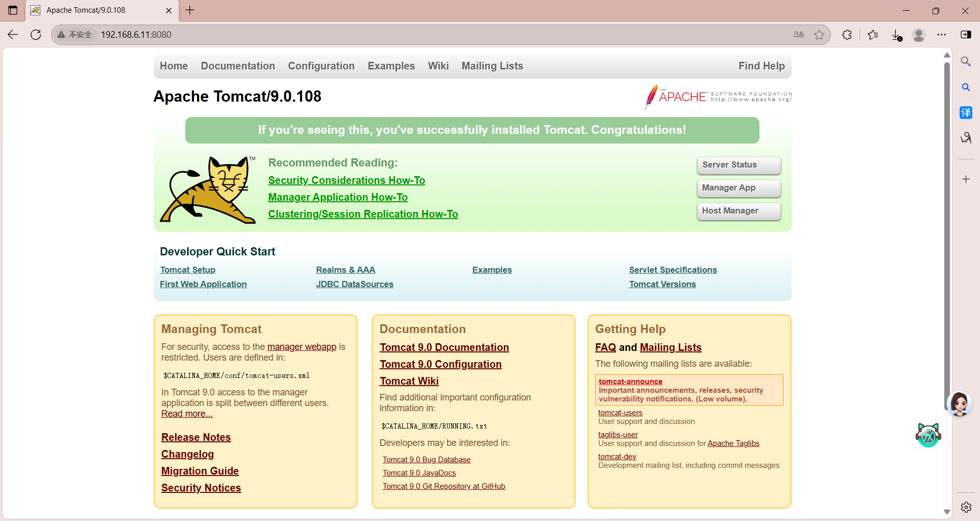
Task: Click the user profile avatar icon
Action: (919, 35)
